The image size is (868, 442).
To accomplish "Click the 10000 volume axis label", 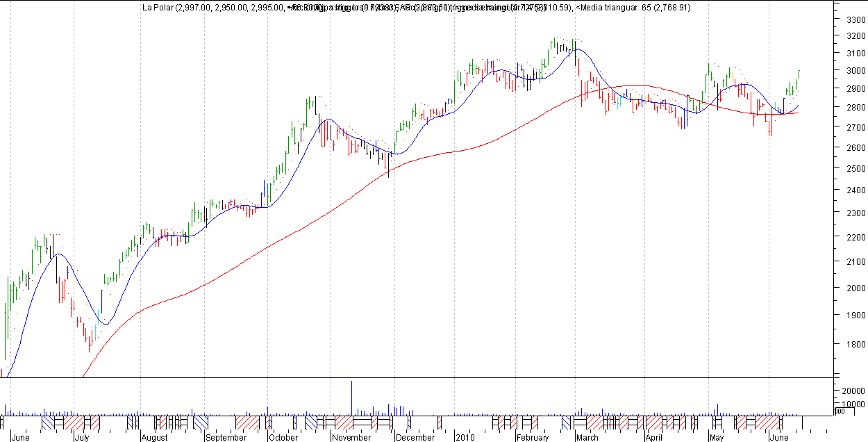I will (852, 404).
